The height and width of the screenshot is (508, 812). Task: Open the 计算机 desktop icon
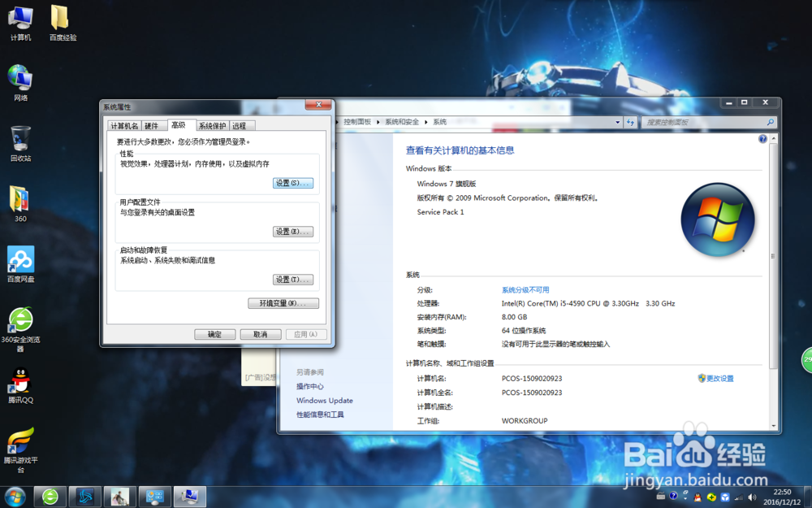20,23
